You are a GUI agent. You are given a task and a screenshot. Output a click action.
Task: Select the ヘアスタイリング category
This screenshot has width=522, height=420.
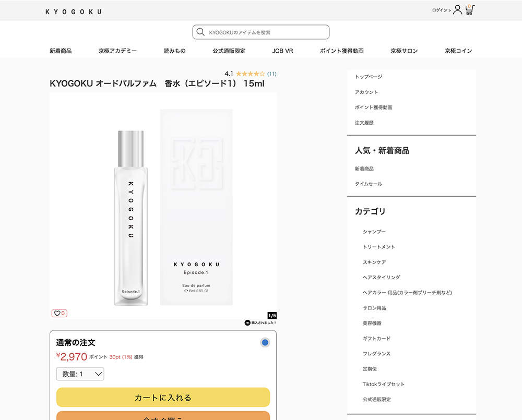382,277
